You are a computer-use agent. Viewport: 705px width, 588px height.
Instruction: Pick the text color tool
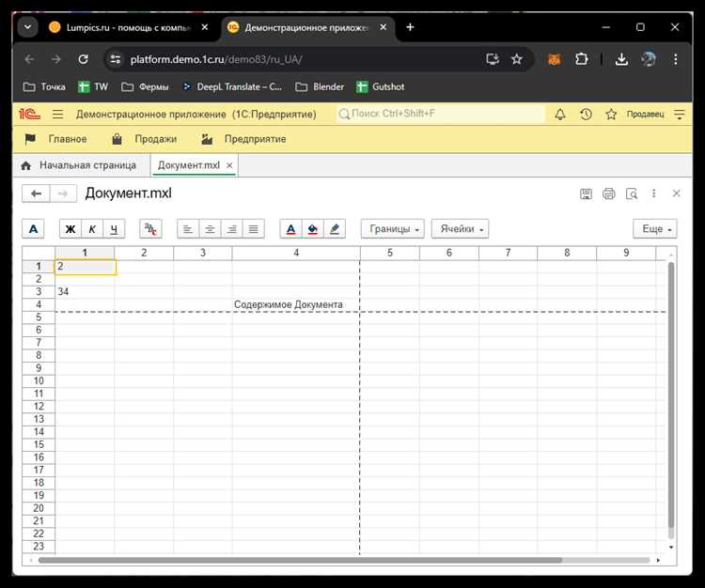pyautogui.click(x=290, y=228)
